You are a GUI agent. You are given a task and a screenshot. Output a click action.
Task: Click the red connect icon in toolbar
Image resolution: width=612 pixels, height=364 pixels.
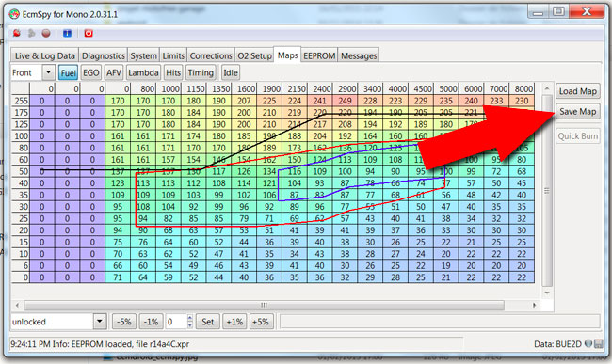[17, 34]
